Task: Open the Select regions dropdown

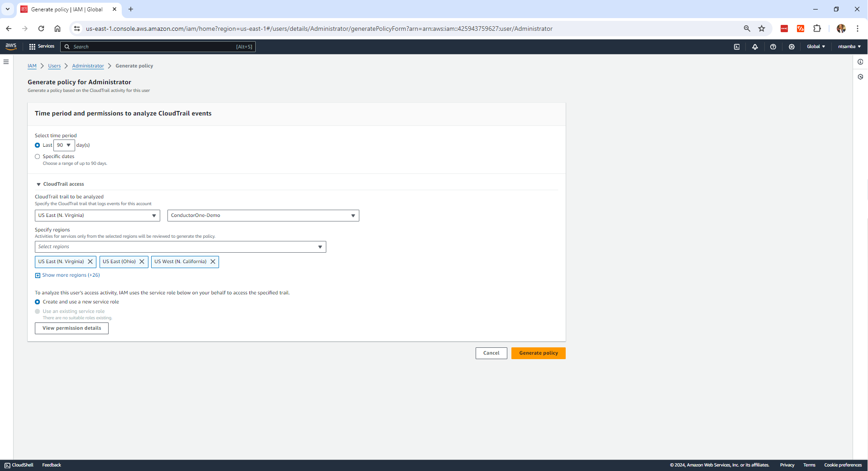Action: pos(180,247)
